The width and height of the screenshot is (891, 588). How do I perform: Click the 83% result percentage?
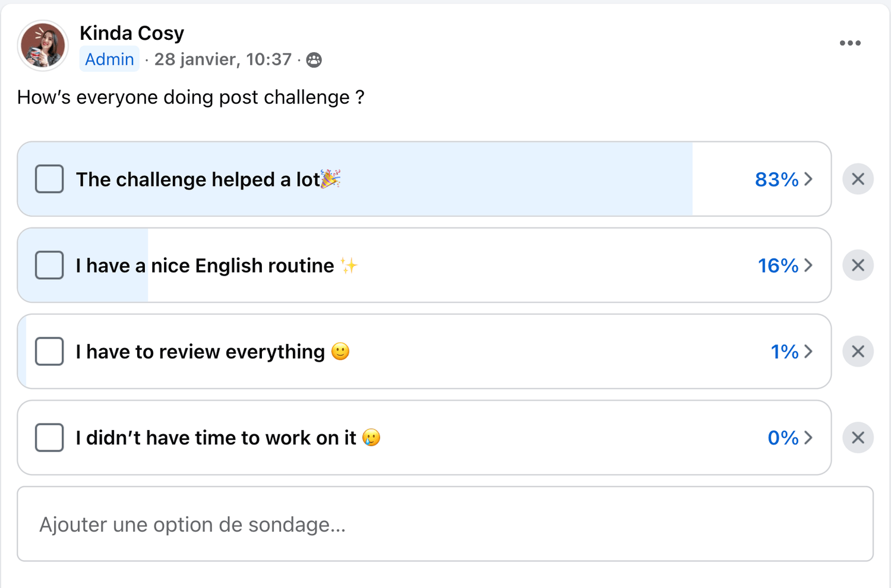point(776,179)
